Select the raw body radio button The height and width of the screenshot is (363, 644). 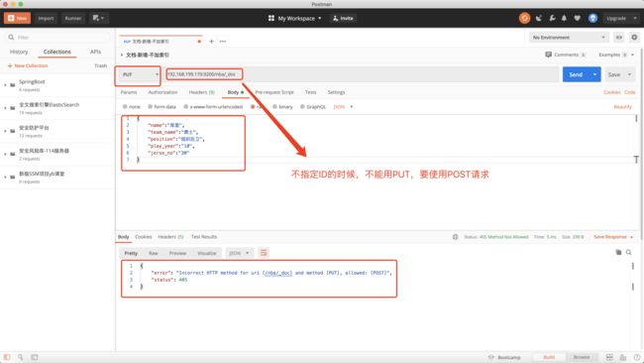(x=253, y=106)
